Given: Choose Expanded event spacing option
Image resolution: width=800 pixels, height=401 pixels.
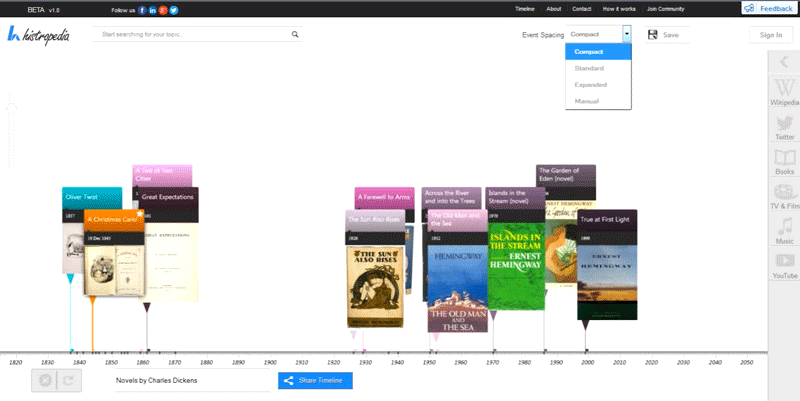Looking at the screenshot, I should pyautogui.click(x=590, y=84).
